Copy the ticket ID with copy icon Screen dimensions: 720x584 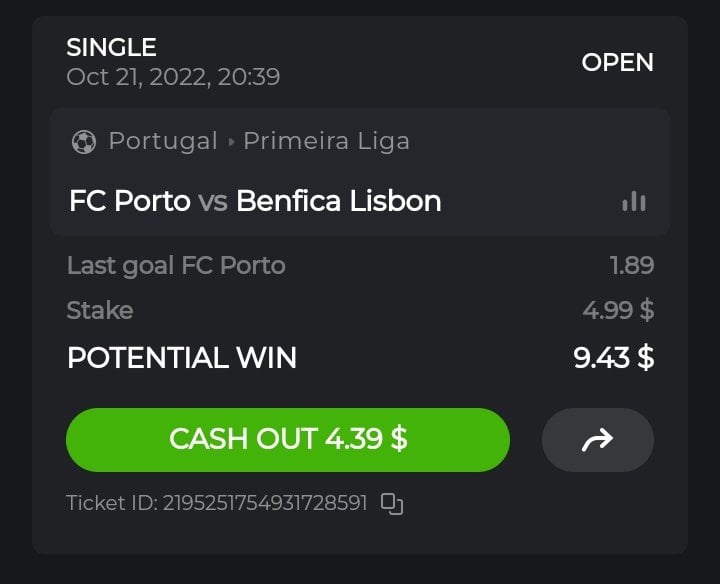click(x=392, y=503)
